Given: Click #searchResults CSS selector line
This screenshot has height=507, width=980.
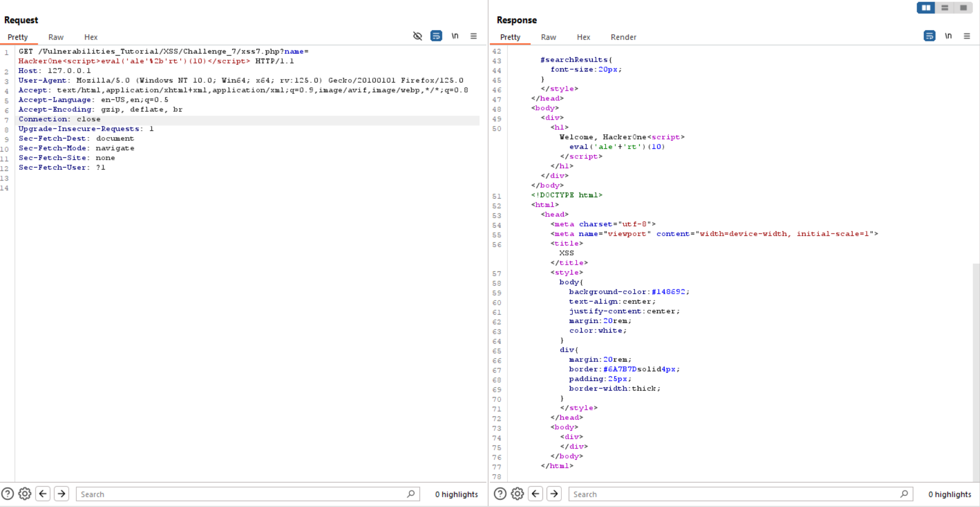Looking at the screenshot, I should (x=576, y=59).
